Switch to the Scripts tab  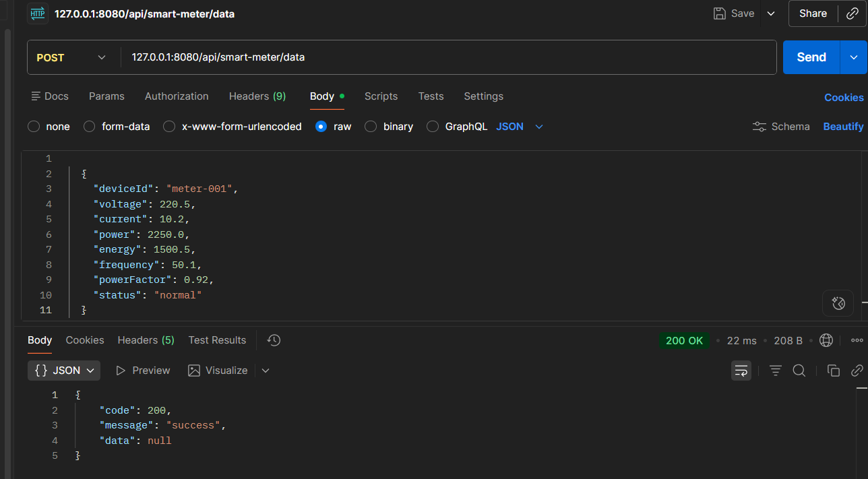tap(381, 96)
